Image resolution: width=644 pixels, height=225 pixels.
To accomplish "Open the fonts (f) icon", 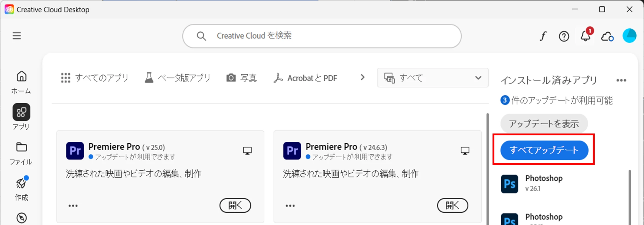I will click(543, 36).
